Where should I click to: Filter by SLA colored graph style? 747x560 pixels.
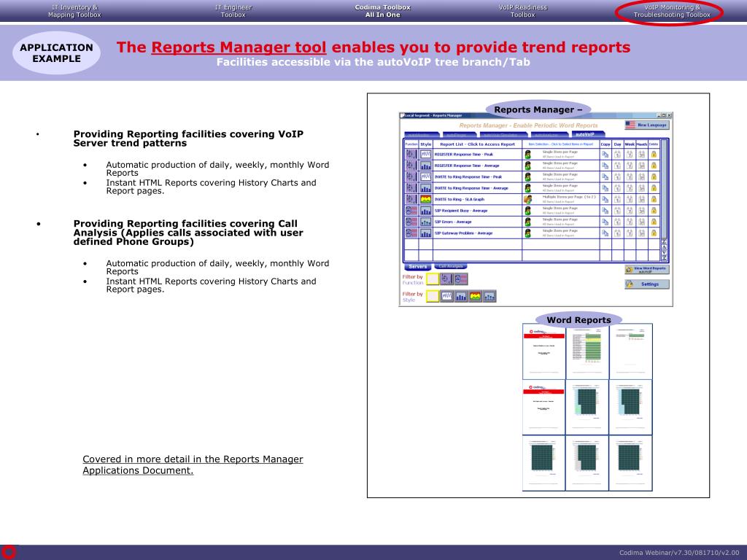point(476,296)
